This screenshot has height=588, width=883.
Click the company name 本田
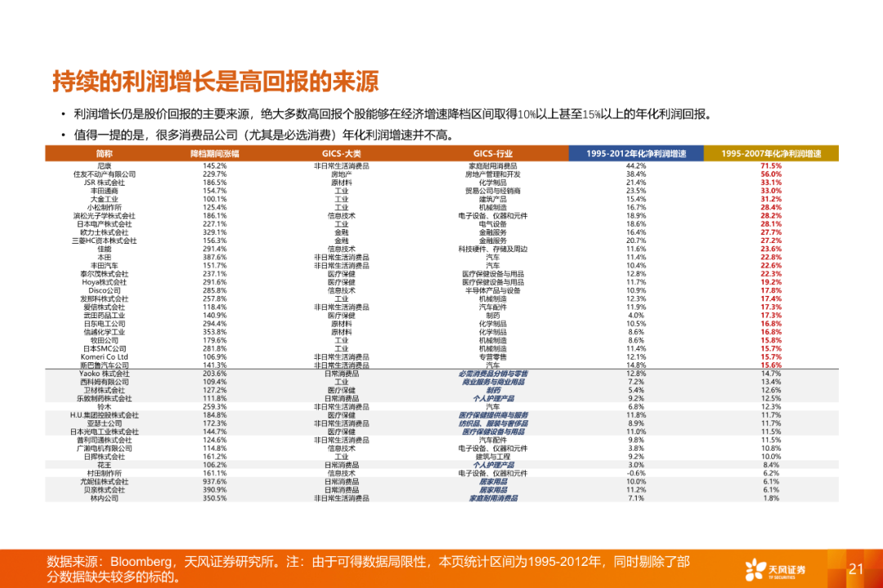(x=104, y=258)
